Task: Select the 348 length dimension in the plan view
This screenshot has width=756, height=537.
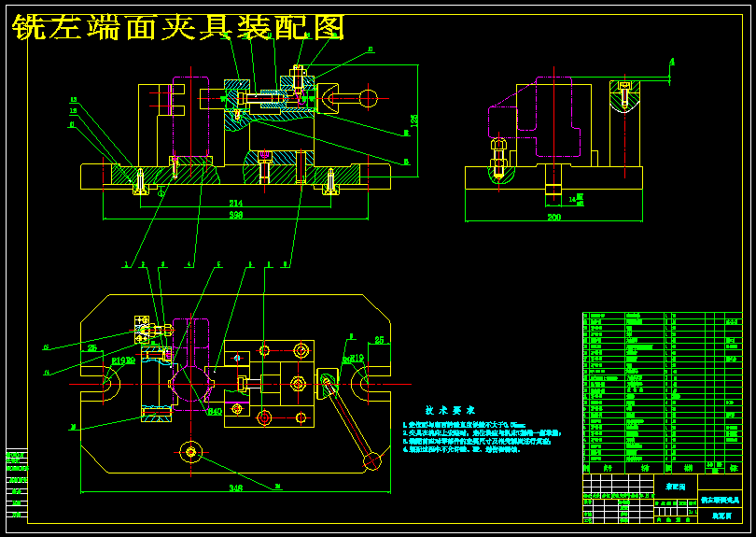Action: pyautogui.click(x=235, y=488)
